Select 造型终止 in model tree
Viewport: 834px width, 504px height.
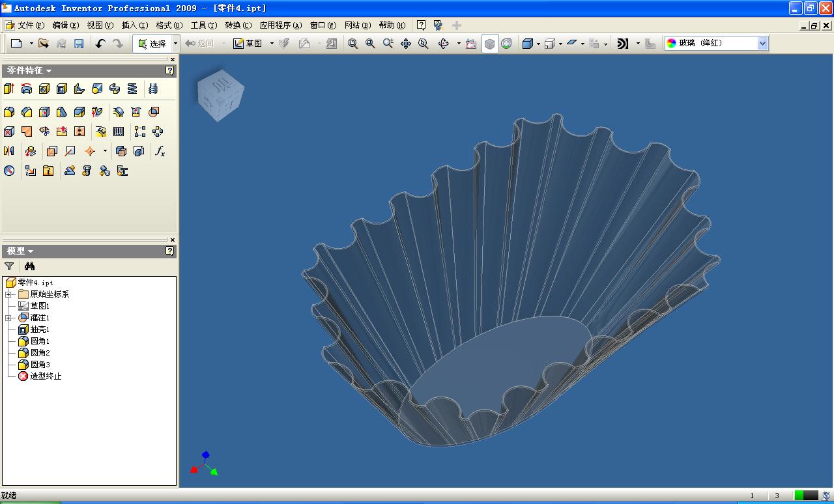46,376
